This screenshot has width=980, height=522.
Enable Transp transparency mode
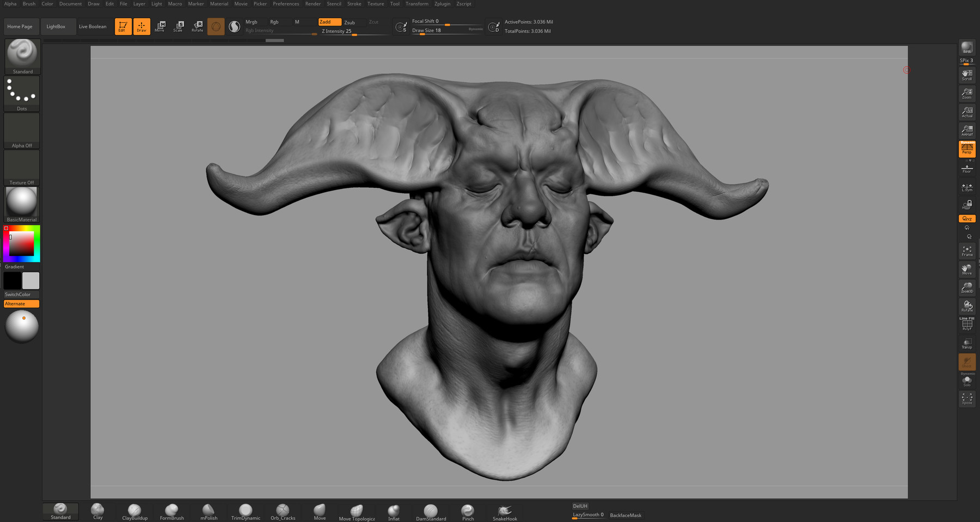(967, 343)
